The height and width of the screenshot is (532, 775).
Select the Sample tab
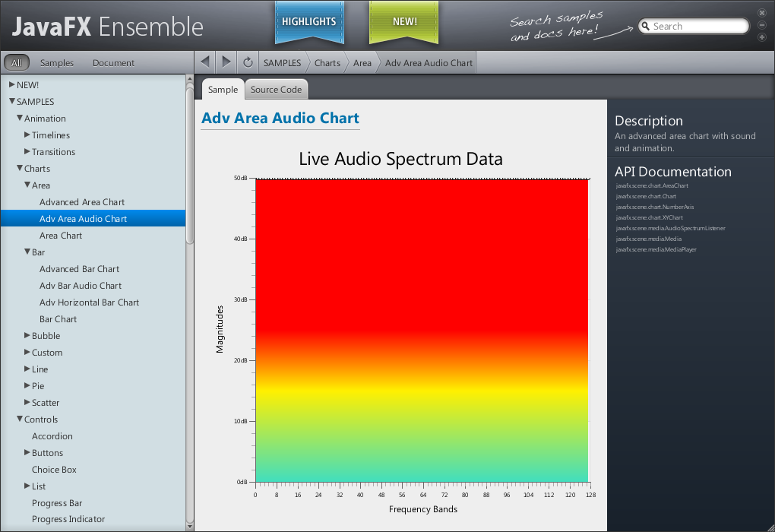pyautogui.click(x=223, y=90)
